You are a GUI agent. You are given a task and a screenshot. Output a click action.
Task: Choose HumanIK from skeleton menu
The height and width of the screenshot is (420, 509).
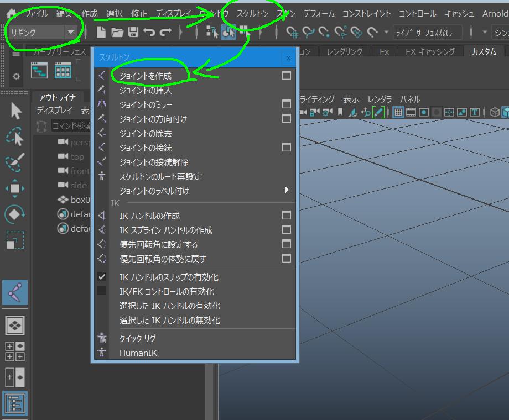[x=138, y=353]
